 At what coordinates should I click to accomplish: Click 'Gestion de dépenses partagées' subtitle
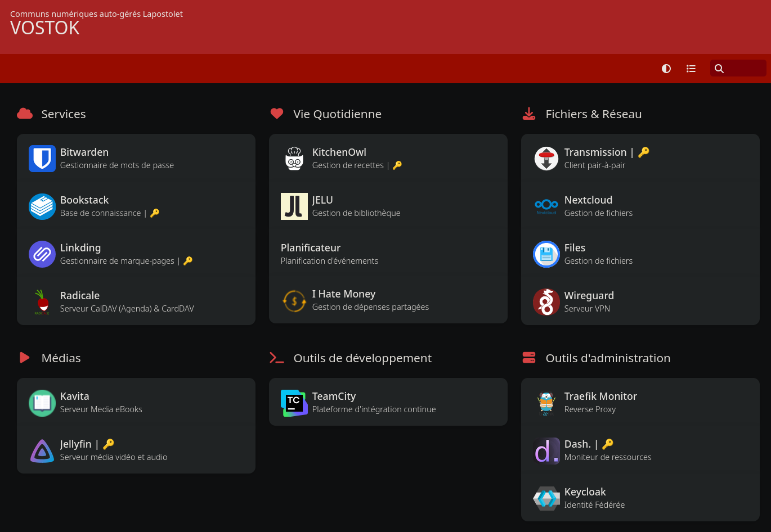[370, 307]
